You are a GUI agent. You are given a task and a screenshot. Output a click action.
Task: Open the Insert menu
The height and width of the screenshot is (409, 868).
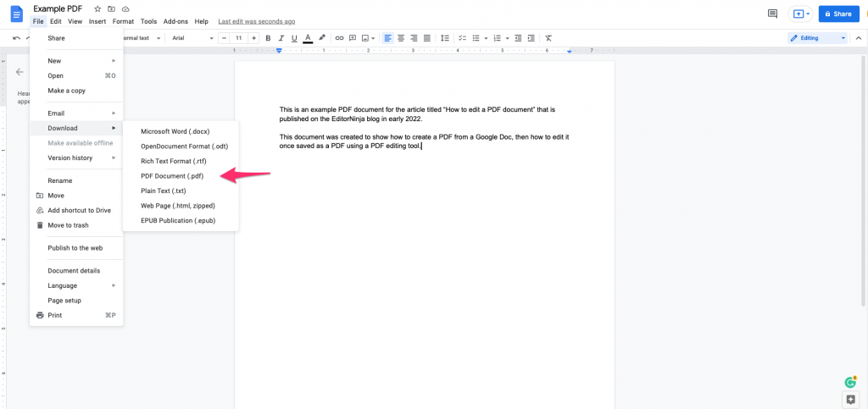pyautogui.click(x=97, y=21)
